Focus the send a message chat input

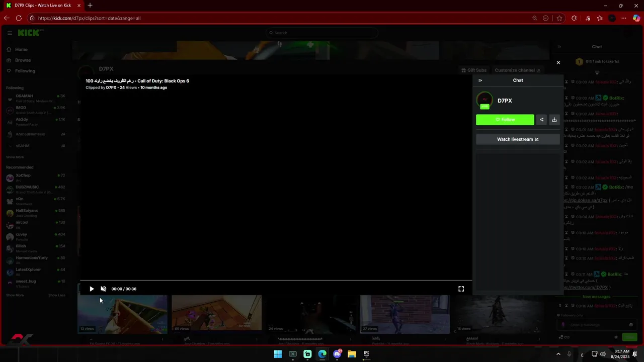click(597, 325)
